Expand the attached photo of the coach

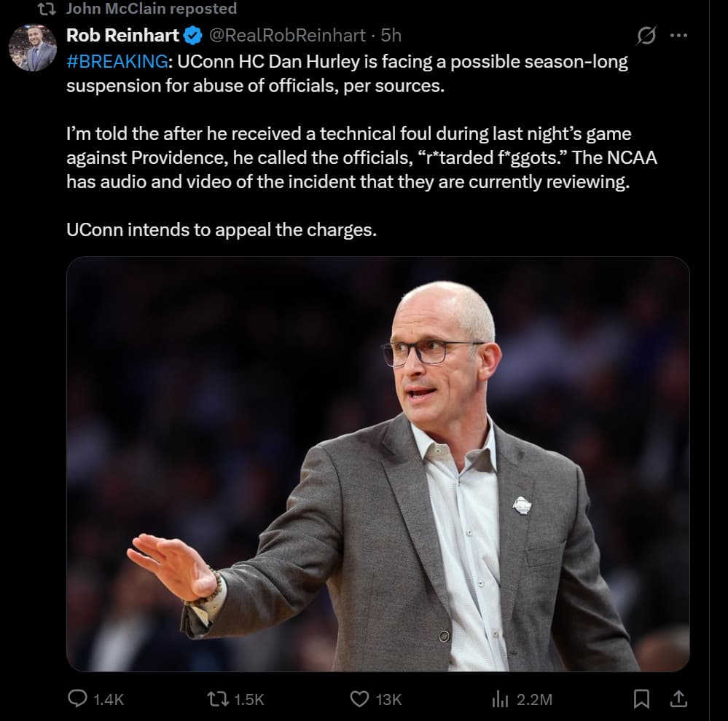pyautogui.click(x=377, y=464)
